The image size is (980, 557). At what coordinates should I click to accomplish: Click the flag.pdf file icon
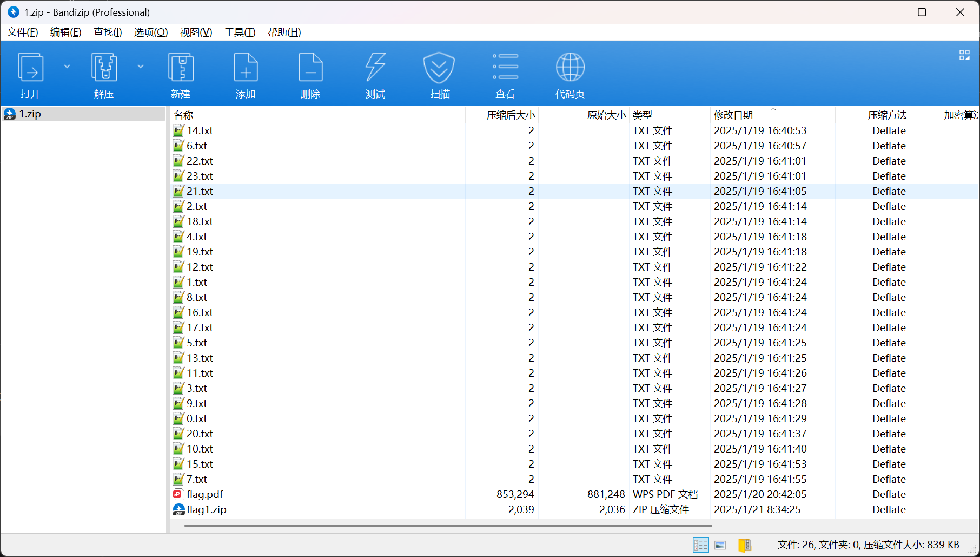pos(178,494)
